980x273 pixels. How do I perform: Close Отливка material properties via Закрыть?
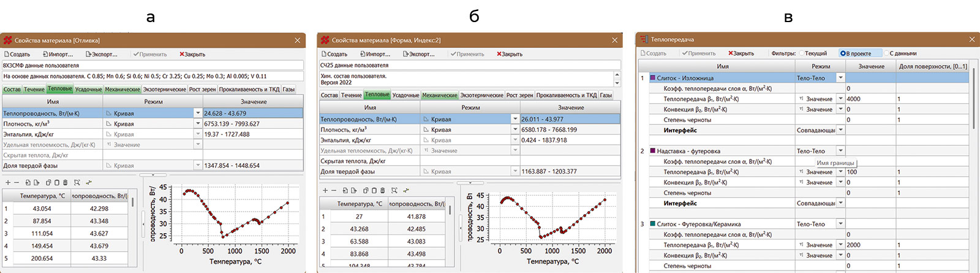192,55
